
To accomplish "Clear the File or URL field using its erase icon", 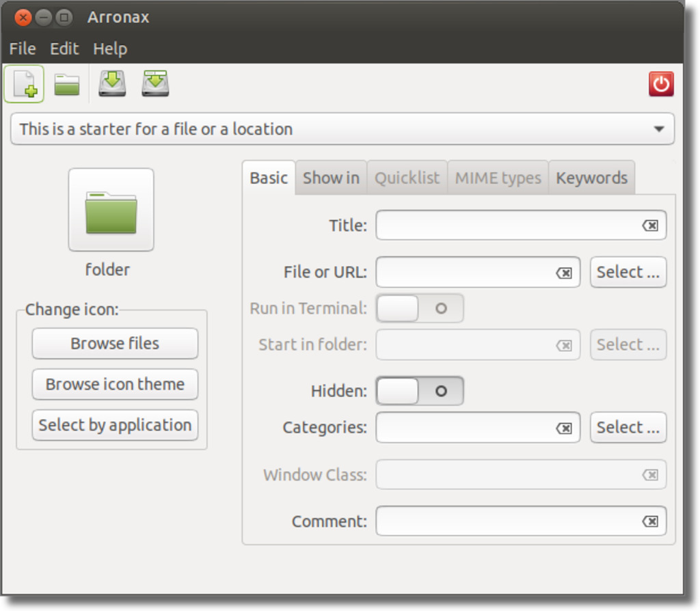I will pos(564,273).
